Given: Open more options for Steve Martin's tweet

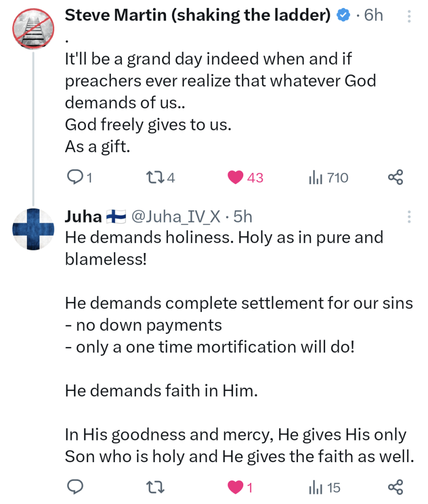Looking at the screenshot, I should pos(409,17).
